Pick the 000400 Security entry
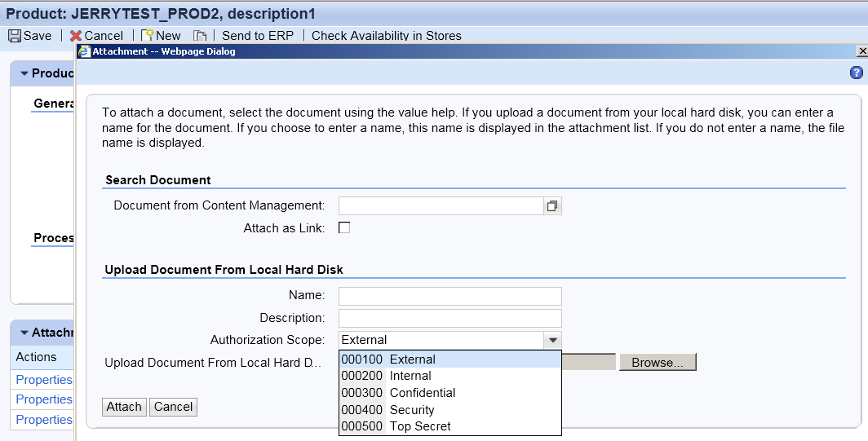Screen dimensions: 868x441 click(x=450, y=410)
